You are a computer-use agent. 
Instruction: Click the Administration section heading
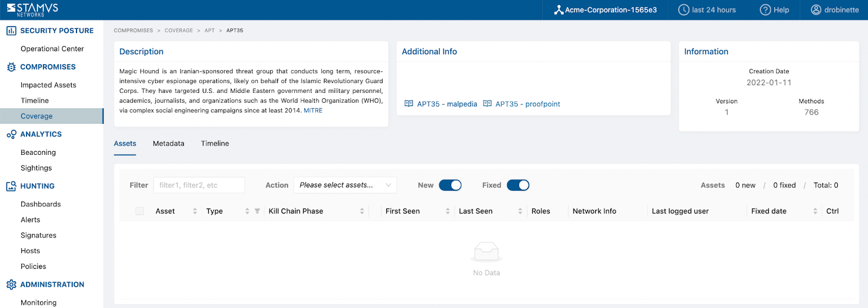[52, 285]
